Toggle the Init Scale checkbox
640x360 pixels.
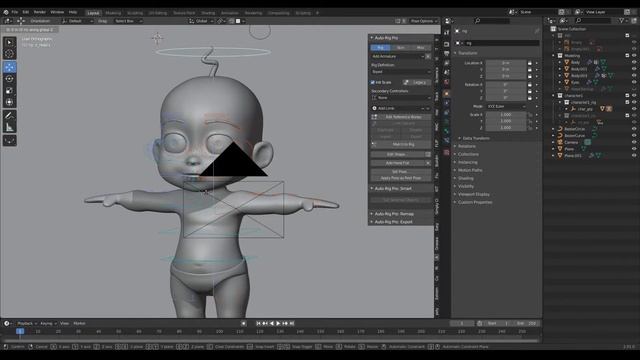pos(373,82)
